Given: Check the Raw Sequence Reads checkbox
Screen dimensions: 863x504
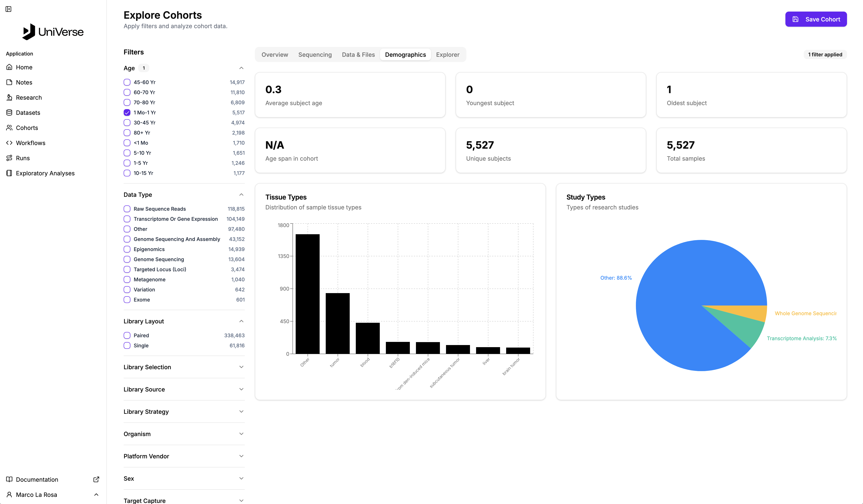Looking at the screenshot, I should coord(127,209).
